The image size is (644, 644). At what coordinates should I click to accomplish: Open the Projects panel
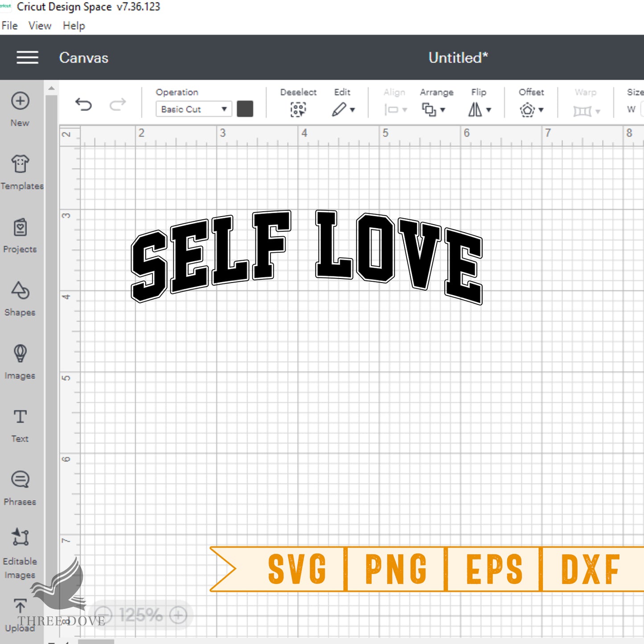click(x=20, y=236)
